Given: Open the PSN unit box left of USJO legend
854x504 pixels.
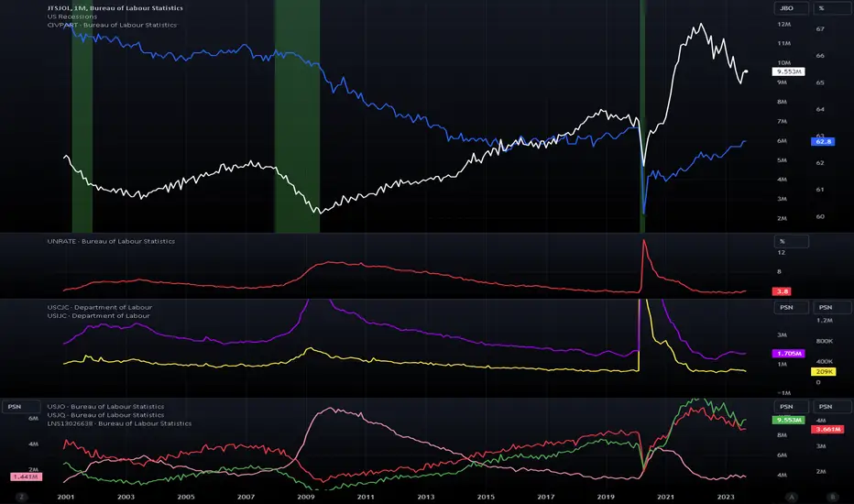Looking at the screenshot, I should click(x=21, y=407).
